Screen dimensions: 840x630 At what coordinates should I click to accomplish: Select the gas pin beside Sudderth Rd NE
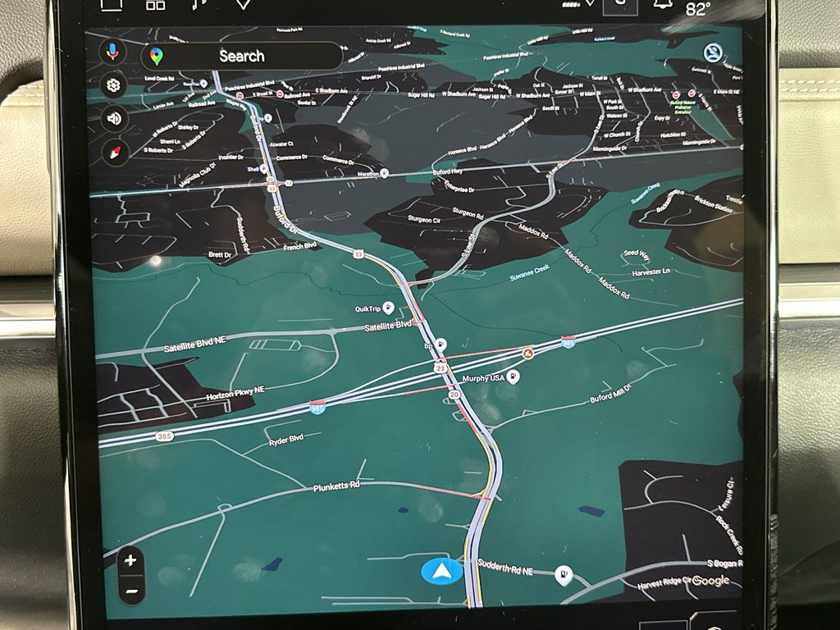coord(563,576)
